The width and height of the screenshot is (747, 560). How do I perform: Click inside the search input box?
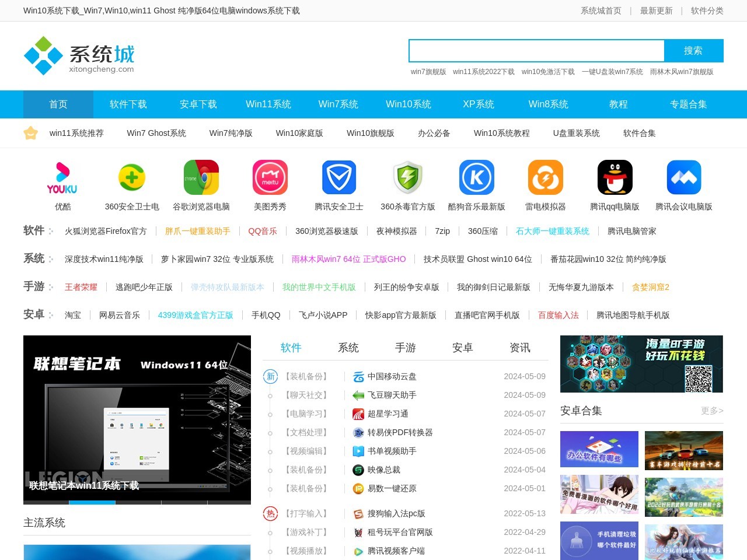point(536,51)
